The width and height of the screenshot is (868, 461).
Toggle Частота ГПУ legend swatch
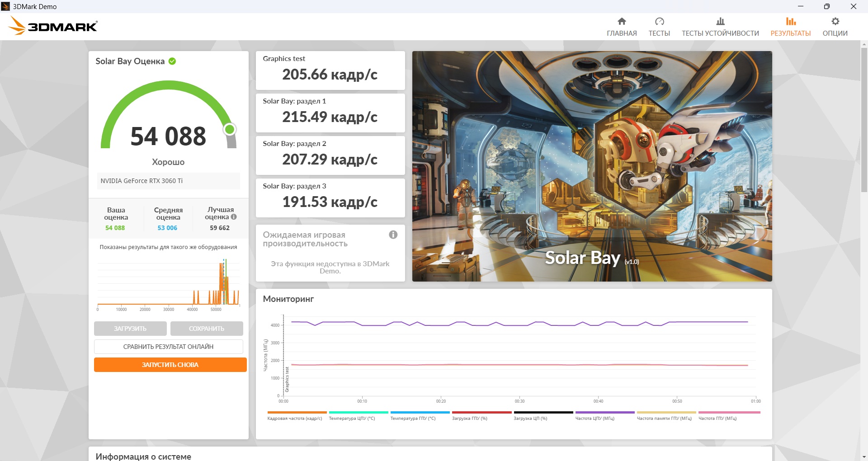729,412
